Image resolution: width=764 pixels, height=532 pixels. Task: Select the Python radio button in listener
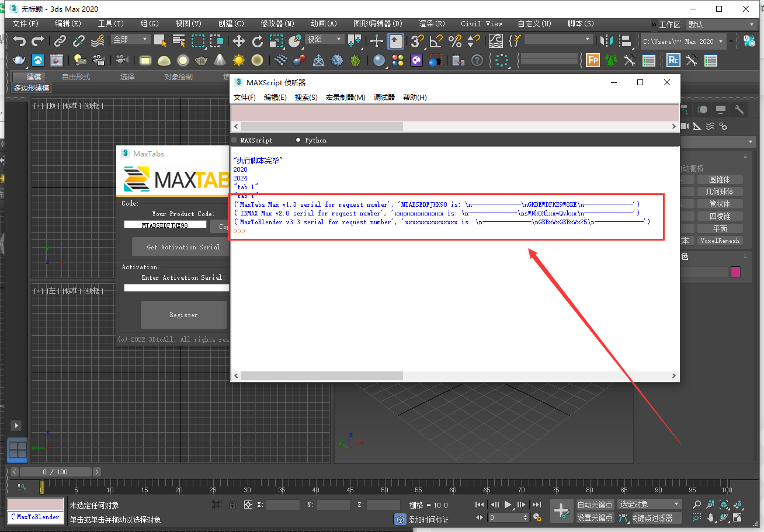coord(298,140)
